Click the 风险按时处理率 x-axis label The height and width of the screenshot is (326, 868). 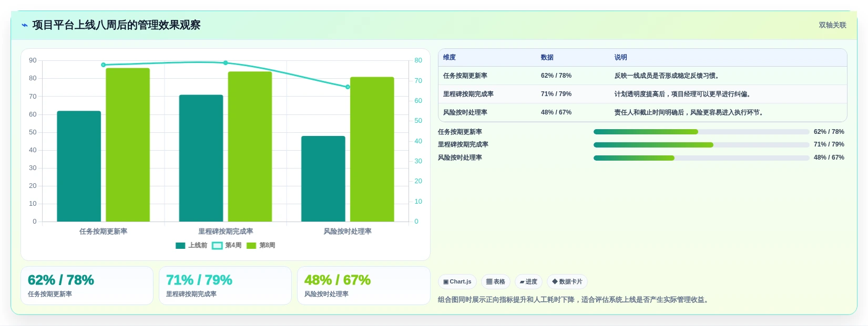(348, 232)
